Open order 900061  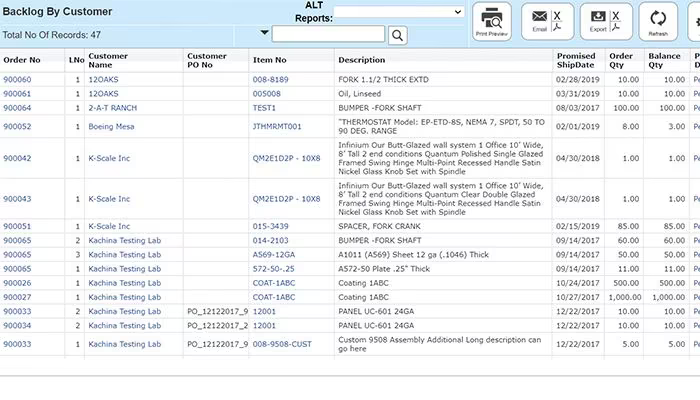pos(17,94)
